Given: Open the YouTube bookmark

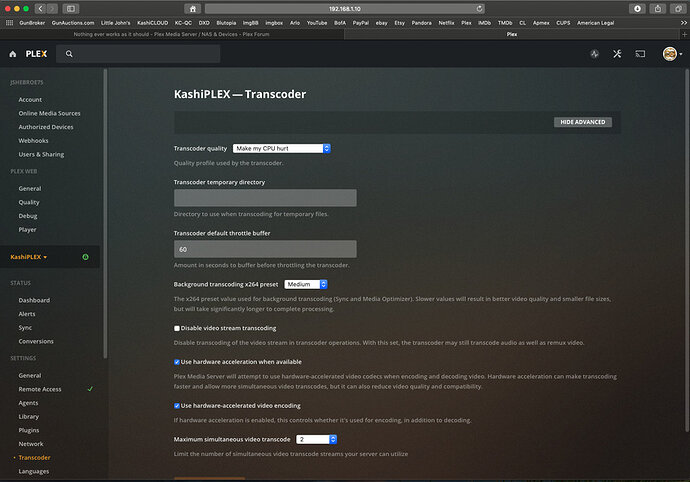Looking at the screenshot, I should [317, 23].
